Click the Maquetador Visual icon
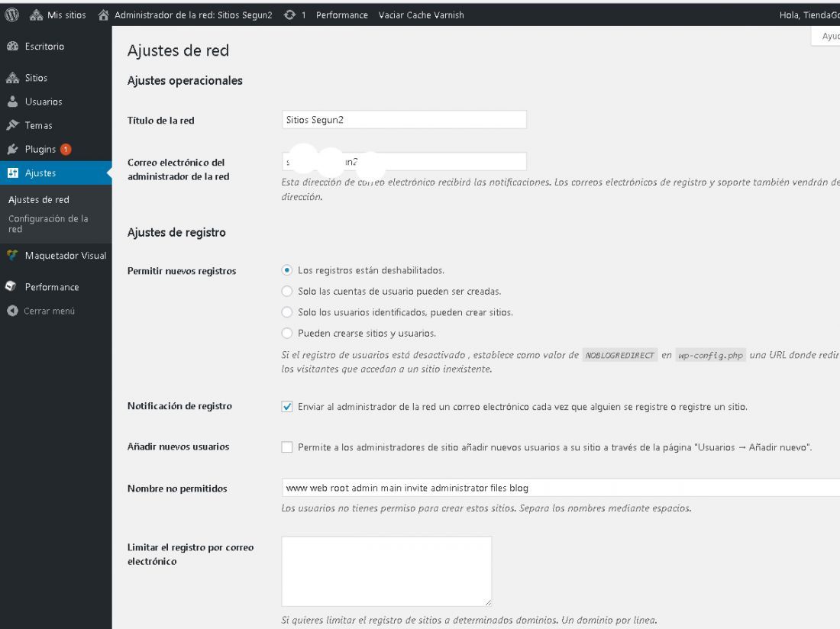The width and height of the screenshot is (840, 629). coord(12,256)
